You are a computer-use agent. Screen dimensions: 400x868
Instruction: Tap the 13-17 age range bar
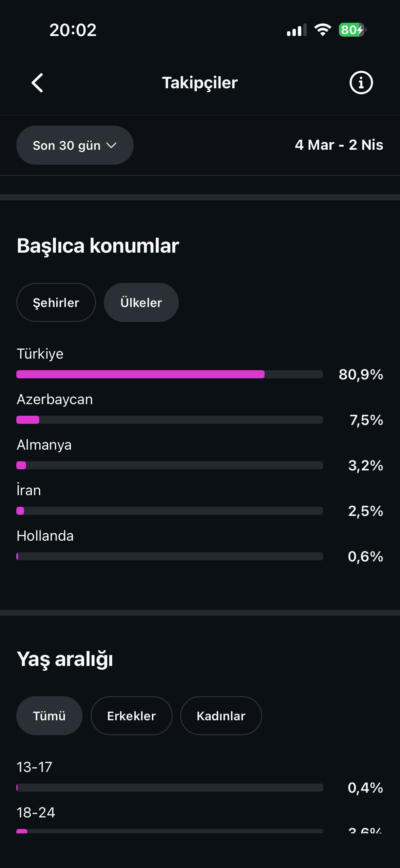coord(170,788)
